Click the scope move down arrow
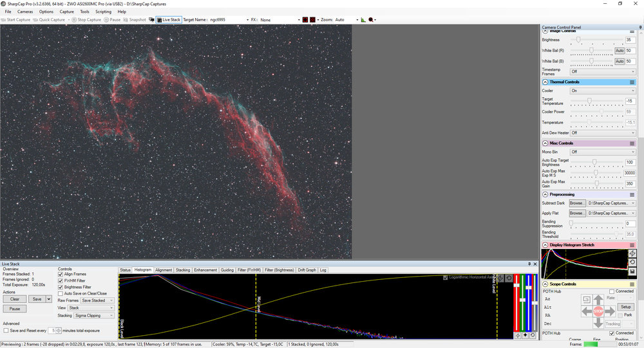 [598, 323]
